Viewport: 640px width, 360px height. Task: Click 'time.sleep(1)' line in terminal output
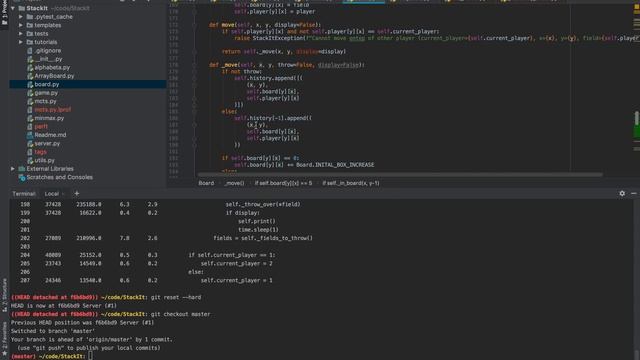pos(258,230)
